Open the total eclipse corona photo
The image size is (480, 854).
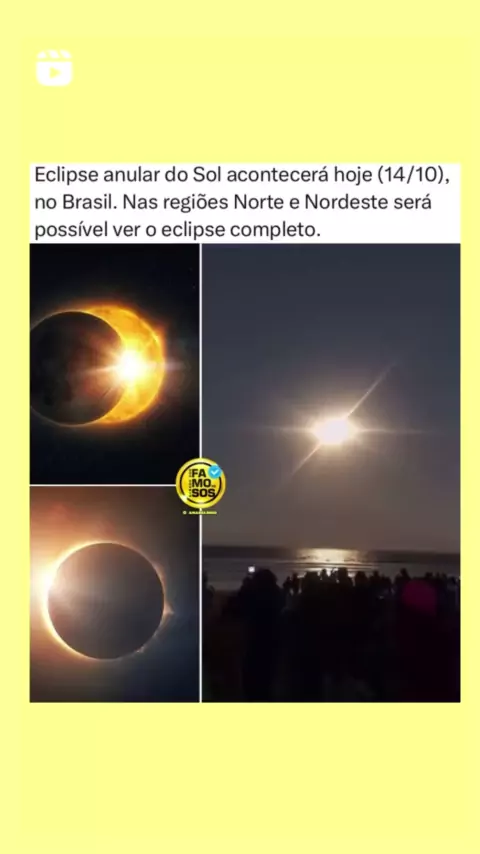(114, 594)
